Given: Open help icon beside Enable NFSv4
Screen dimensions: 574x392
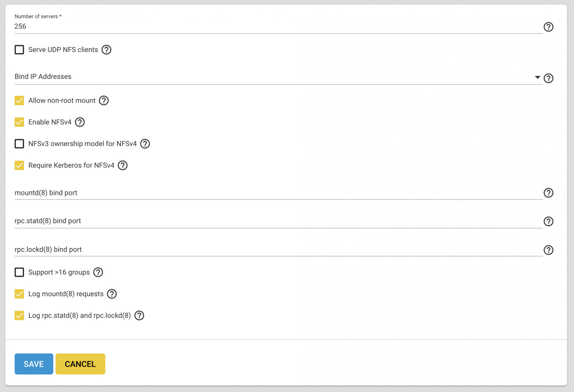Looking at the screenshot, I should coord(80,122).
